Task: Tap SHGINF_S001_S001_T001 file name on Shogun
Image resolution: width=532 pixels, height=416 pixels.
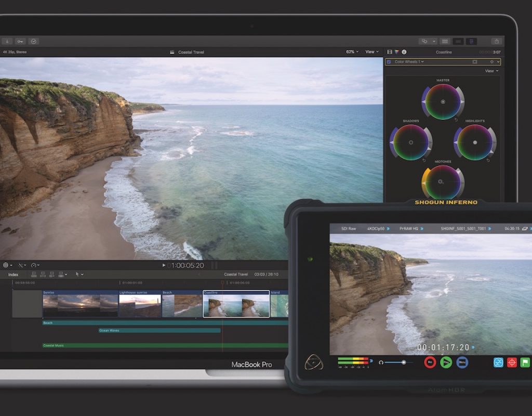Action: [466, 229]
